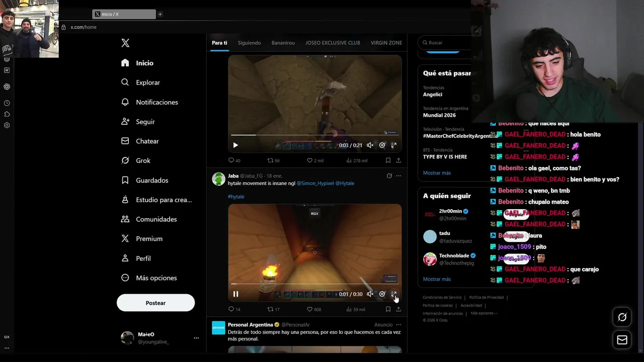Screen dimensions: 644x362
Task: Switch to JOSEO EXCLUSIVE CLUB tab
Action: coord(333,43)
